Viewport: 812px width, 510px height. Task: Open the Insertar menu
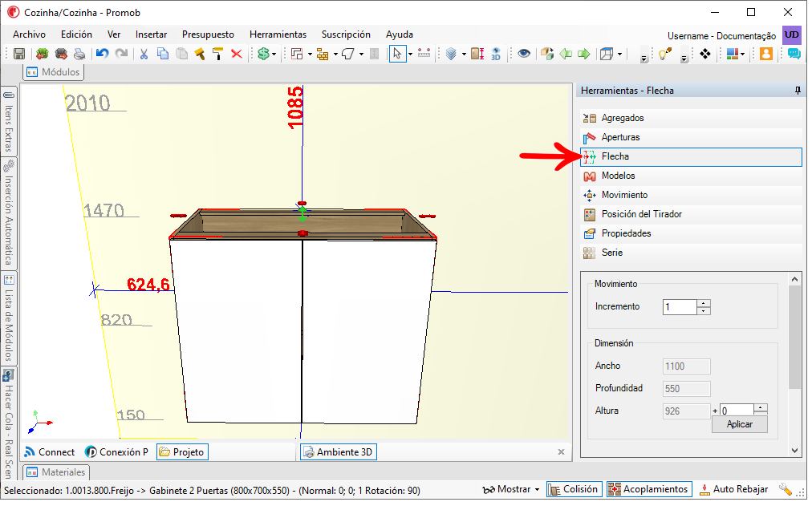[x=151, y=34]
